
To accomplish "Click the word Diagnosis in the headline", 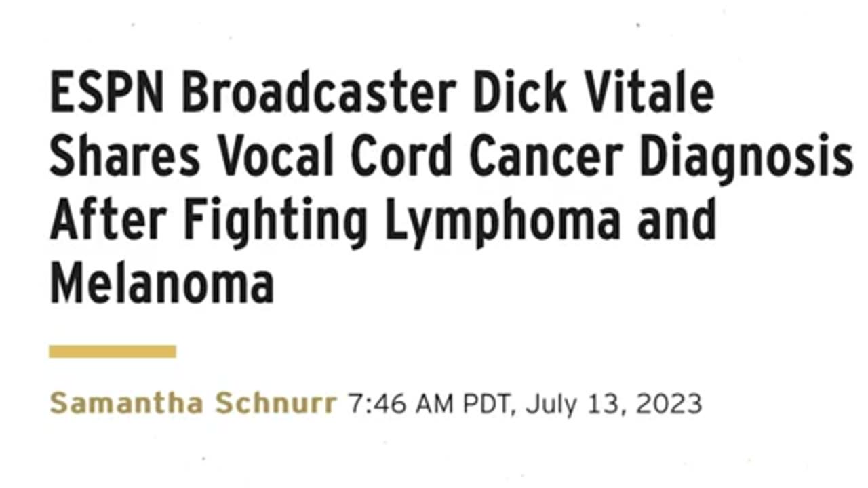I will 746,158.
